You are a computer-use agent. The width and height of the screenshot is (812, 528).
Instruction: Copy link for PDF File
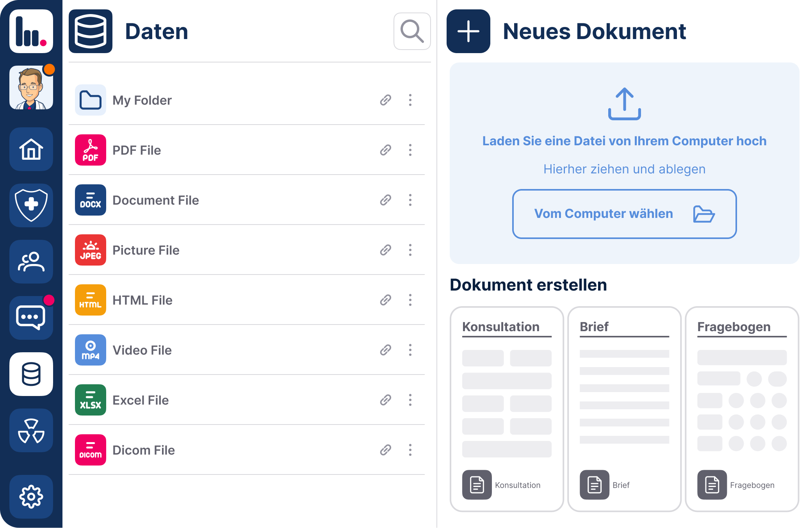coord(386,150)
